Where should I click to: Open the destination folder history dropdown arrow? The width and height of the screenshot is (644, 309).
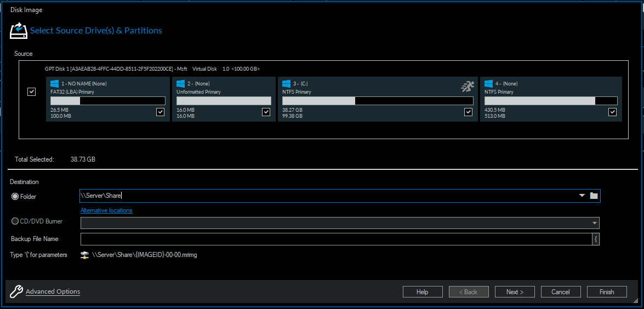click(582, 196)
